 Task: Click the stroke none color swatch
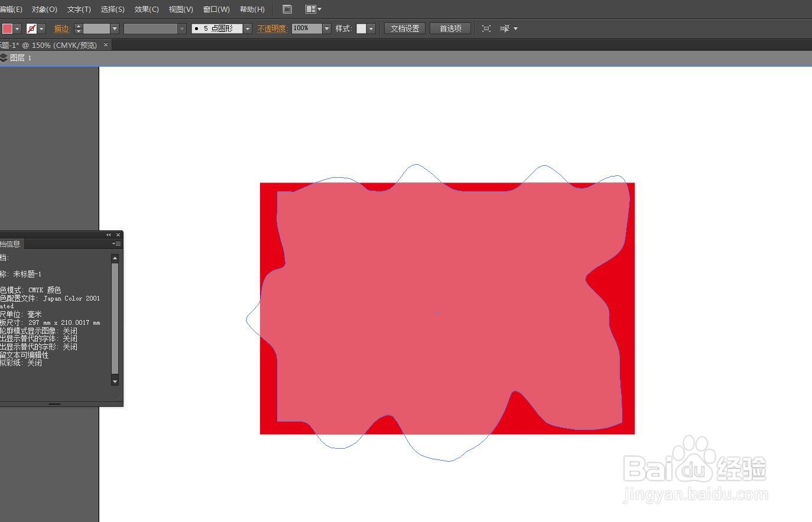coord(31,28)
